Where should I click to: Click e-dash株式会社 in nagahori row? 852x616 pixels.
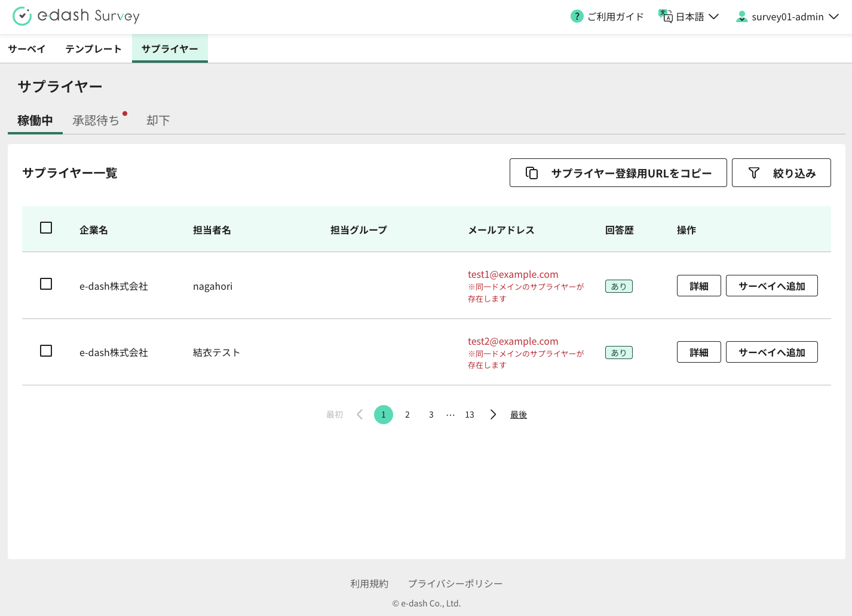coord(114,286)
